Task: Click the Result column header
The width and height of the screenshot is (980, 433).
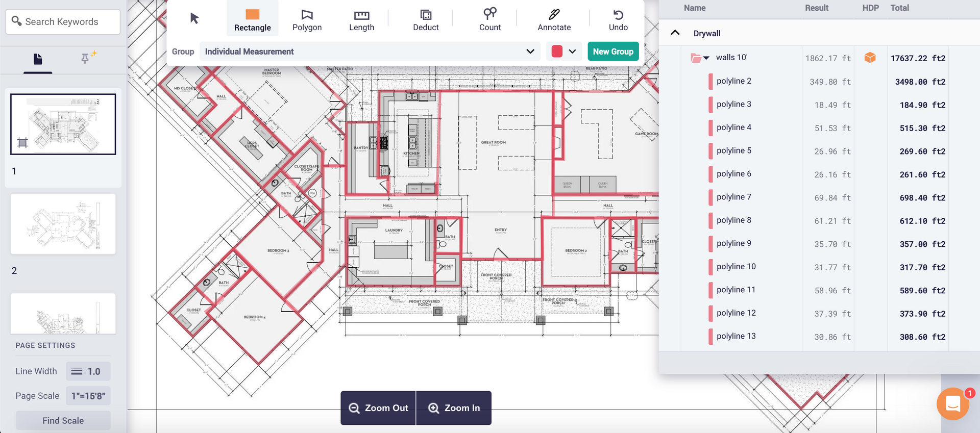Action: click(817, 8)
